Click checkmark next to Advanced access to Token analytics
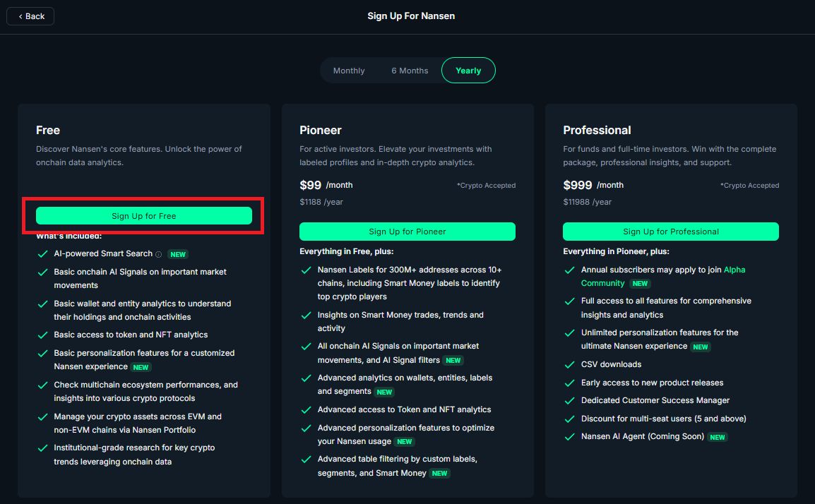This screenshot has height=504, width=815. click(306, 410)
